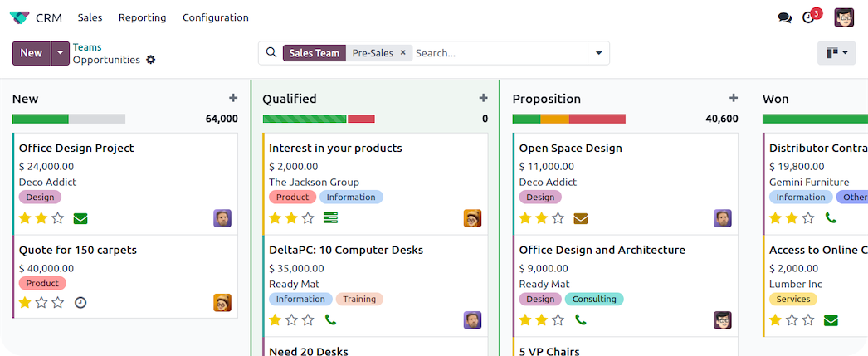Click the New opportunity button

[32, 53]
